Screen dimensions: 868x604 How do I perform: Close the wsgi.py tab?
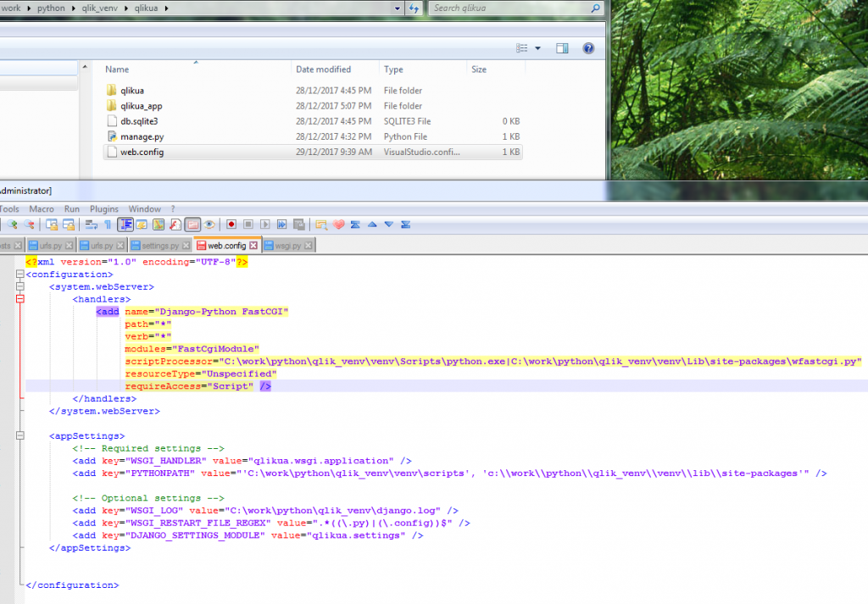pos(308,246)
